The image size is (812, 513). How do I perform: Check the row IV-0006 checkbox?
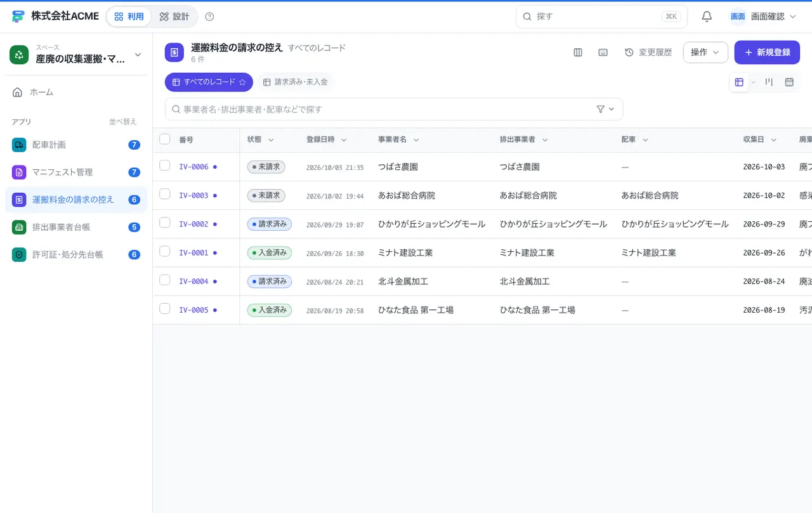(x=165, y=166)
